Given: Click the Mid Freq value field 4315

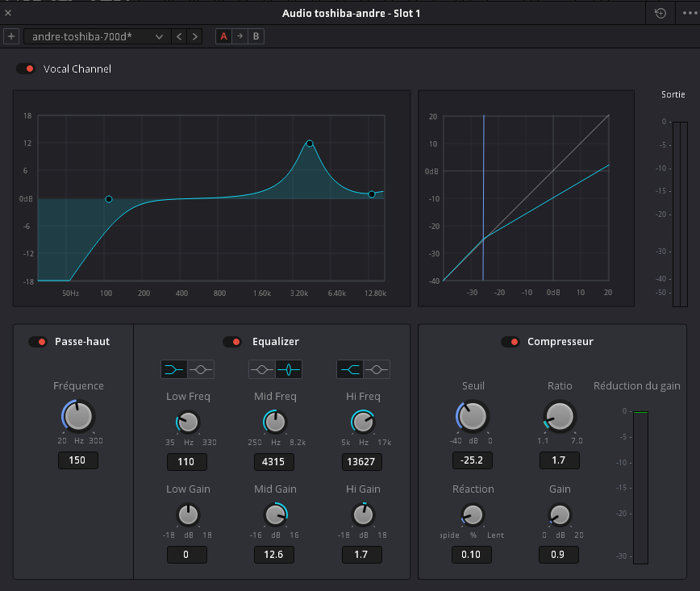Looking at the screenshot, I should [274, 462].
